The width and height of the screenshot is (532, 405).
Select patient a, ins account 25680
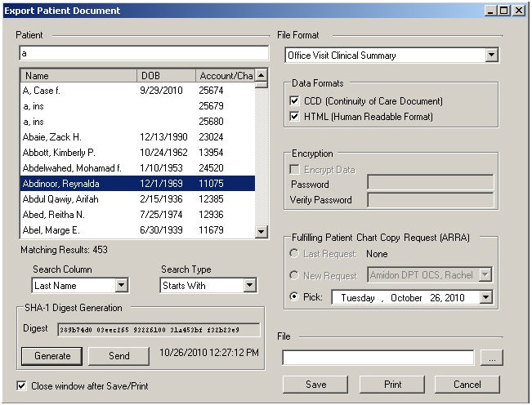[x=137, y=122]
